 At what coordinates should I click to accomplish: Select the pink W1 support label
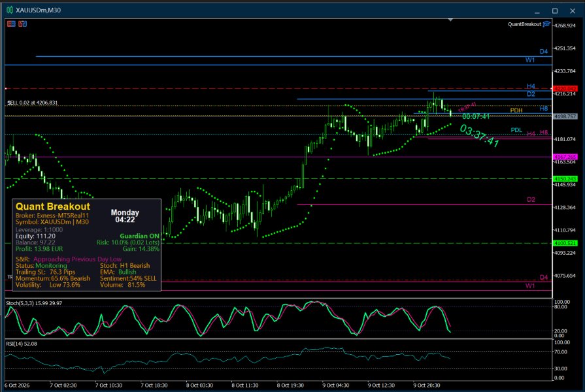(x=530, y=286)
